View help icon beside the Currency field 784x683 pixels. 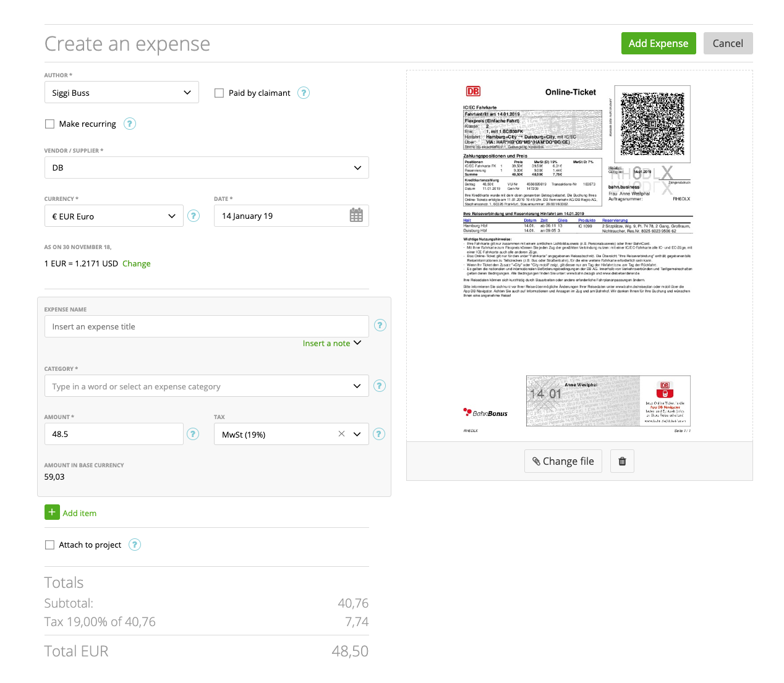pos(194,216)
